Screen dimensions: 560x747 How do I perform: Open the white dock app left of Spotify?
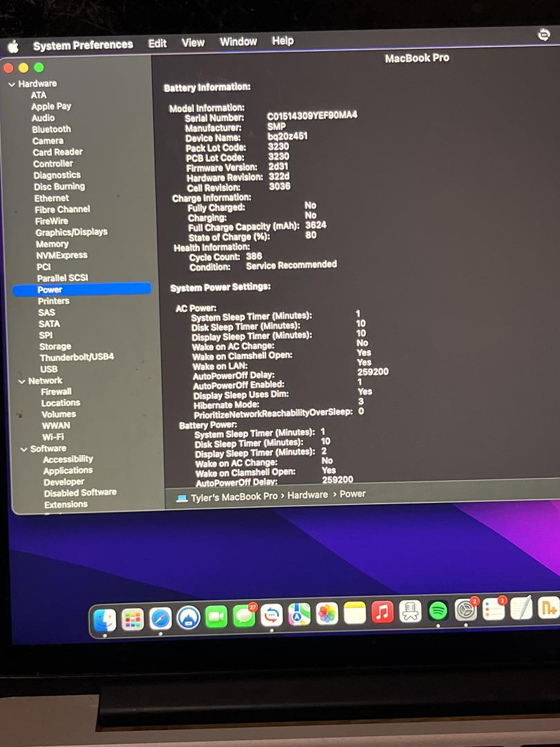coord(410,611)
